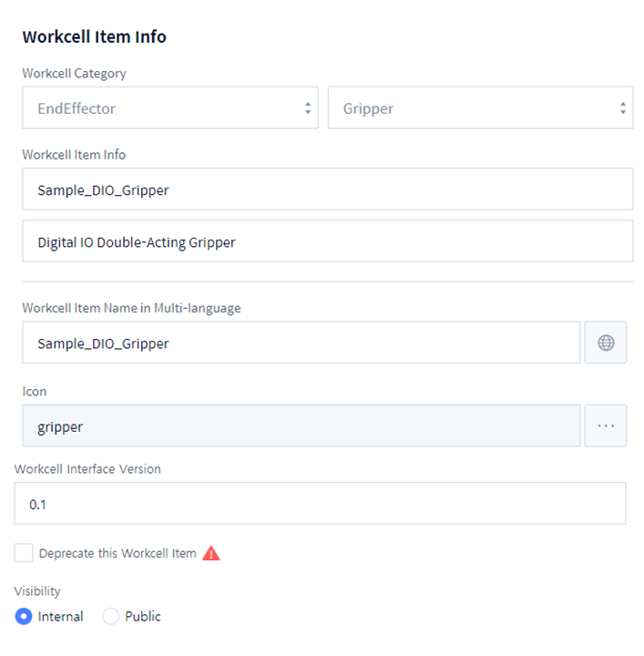Click the Deprecate this Workcell Item label
Screen dimensions: 644x656
pyautogui.click(x=118, y=553)
